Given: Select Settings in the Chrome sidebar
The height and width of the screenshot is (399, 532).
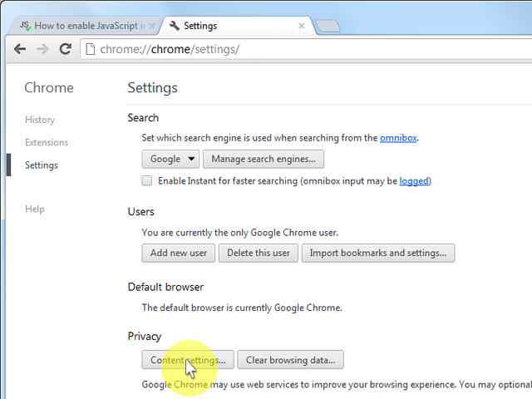Looking at the screenshot, I should pyautogui.click(x=42, y=165).
